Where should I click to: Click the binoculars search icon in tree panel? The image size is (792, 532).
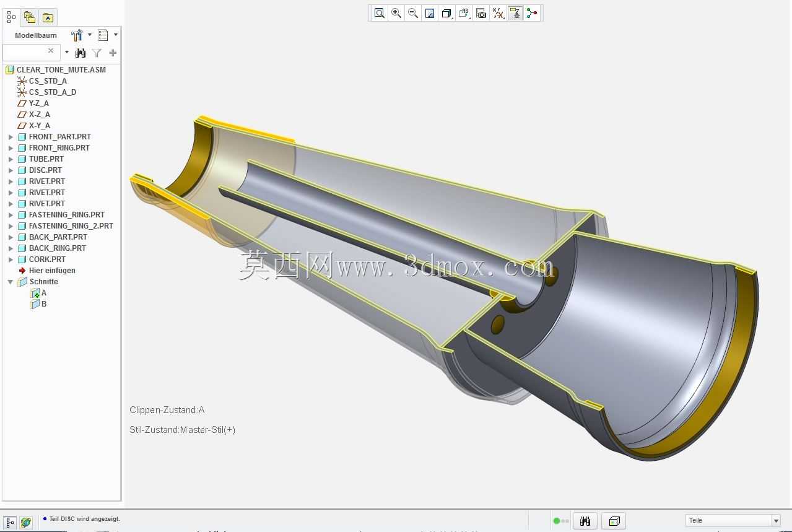[x=81, y=53]
